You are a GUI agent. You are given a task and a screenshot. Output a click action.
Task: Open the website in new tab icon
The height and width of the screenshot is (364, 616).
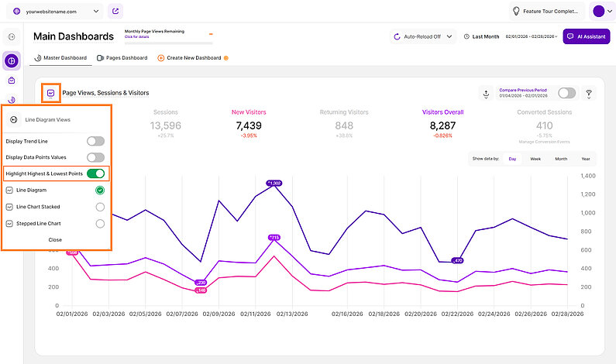115,12
